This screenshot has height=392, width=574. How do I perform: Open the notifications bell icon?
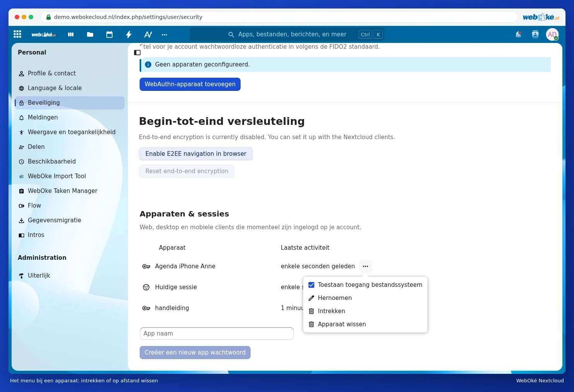tap(518, 34)
